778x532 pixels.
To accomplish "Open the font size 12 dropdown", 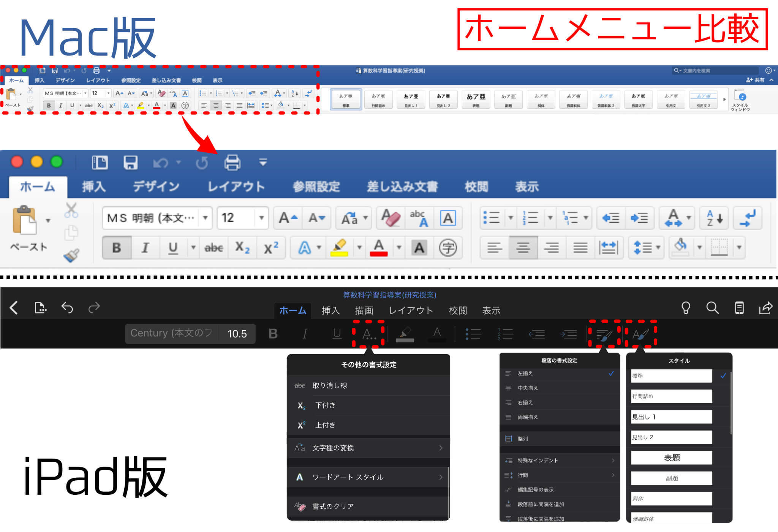I will [261, 218].
